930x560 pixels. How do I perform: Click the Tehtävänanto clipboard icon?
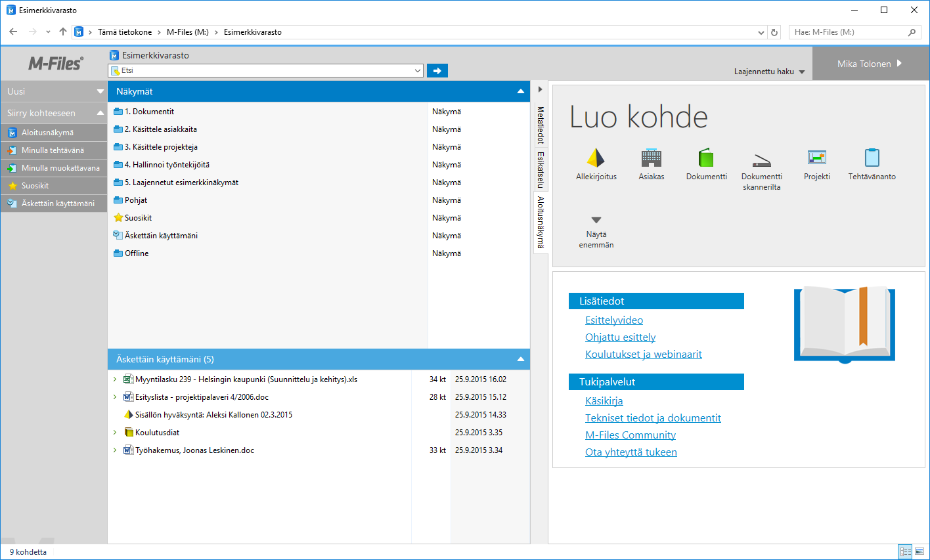872,158
